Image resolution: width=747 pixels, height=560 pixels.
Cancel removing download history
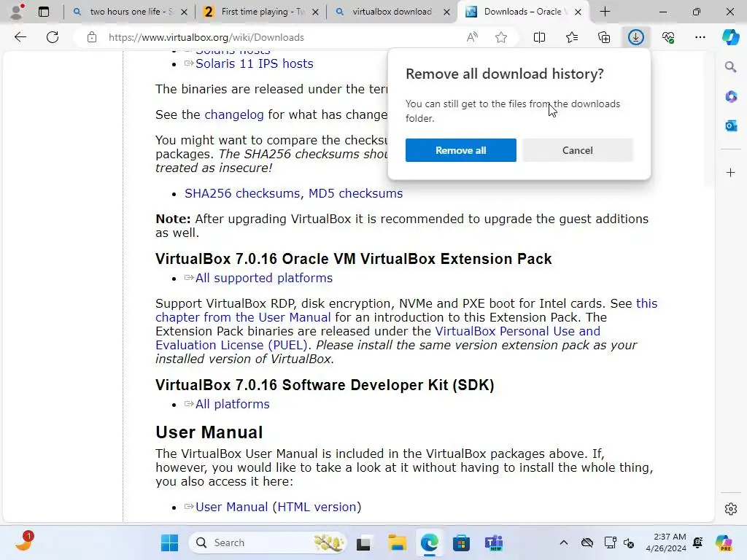coord(578,150)
